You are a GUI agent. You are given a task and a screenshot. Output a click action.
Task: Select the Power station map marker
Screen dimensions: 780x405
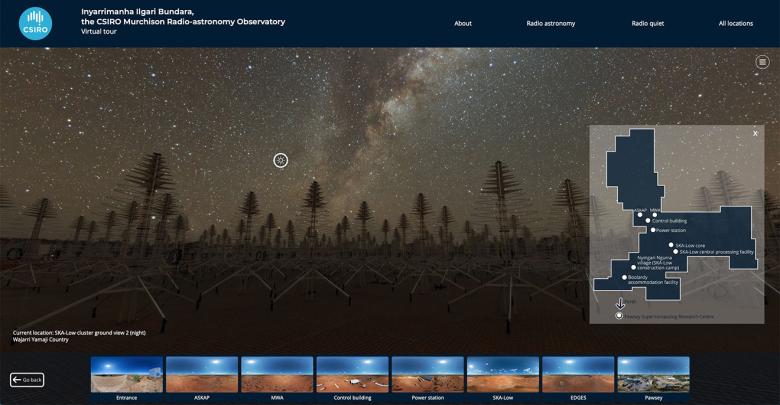pyautogui.click(x=653, y=230)
